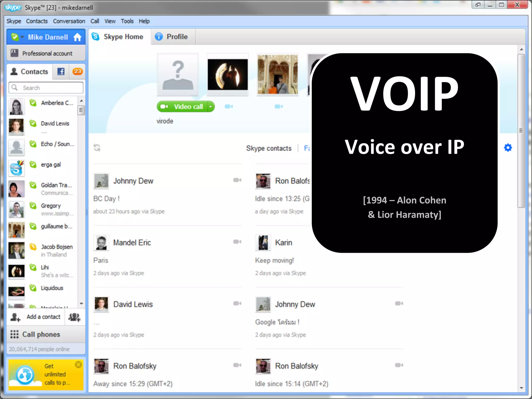
Task: Click video icon for Ron Balofsky Idle 15:14
Action: point(399,365)
